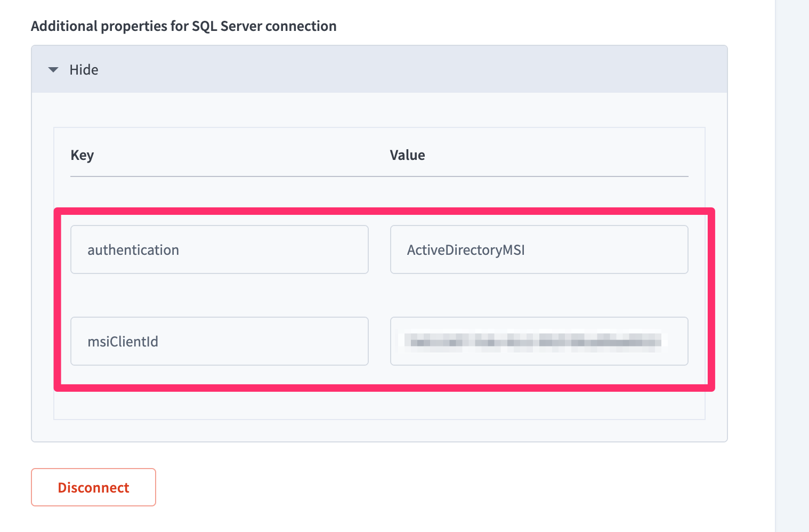Click the Value column header
The width and height of the screenshot is (809, 532).
coord(407,155)
